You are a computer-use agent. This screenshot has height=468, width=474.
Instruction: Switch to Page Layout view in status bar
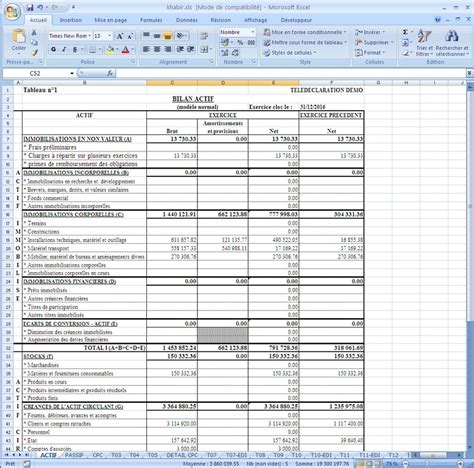click(369, 464)
